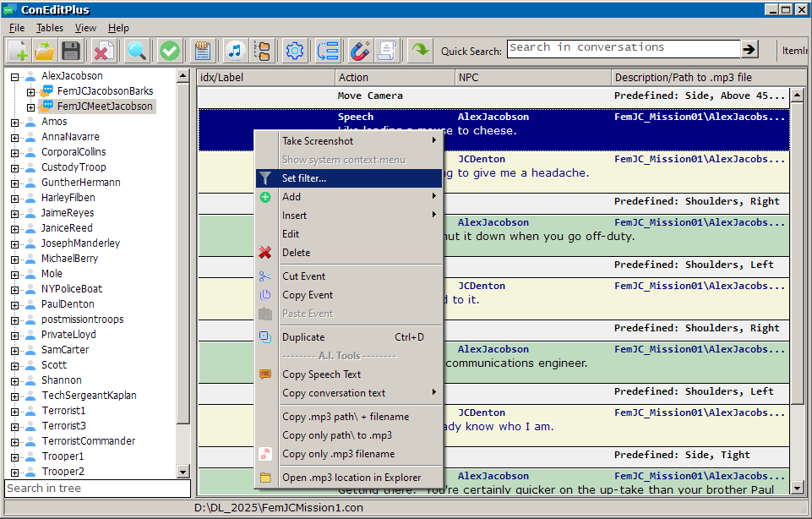Click the Search in tree field
Viewport: 812px width, 519px height.
pos(97,488)
